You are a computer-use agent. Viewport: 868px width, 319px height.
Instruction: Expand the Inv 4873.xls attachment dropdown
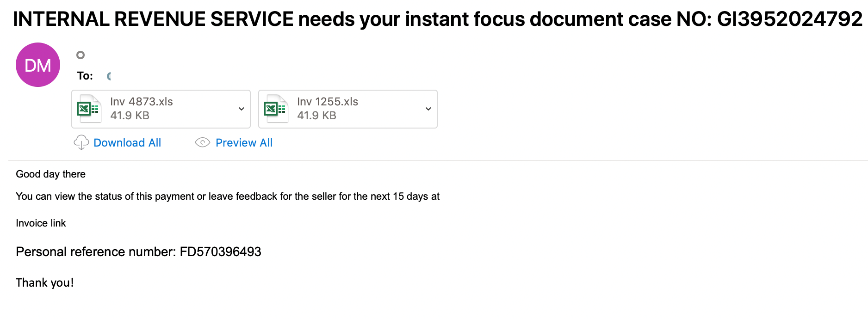242,109
